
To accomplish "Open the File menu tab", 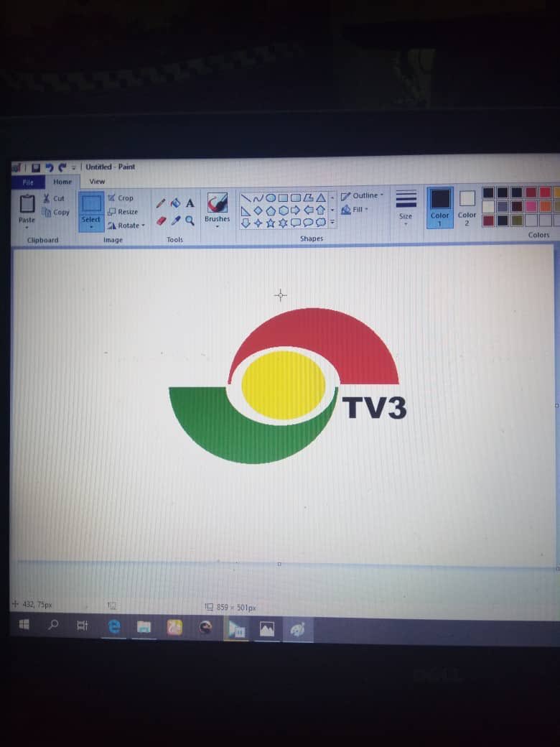I will [x=28, y=182].
